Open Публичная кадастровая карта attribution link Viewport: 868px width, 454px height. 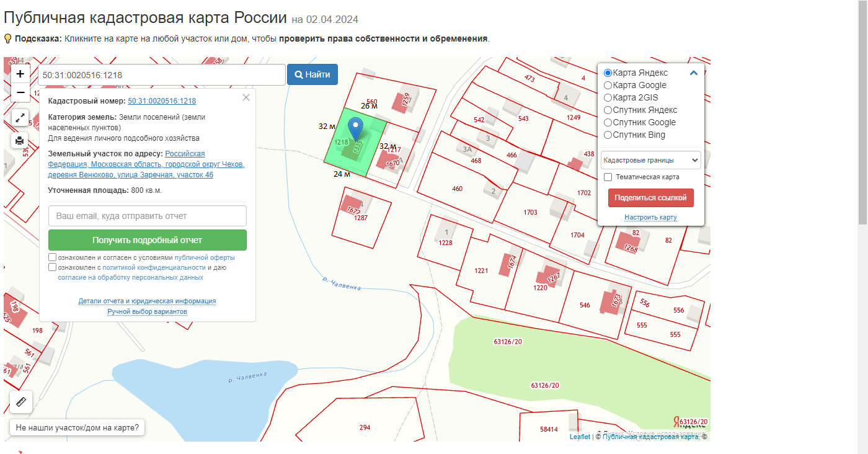[650, 437]
